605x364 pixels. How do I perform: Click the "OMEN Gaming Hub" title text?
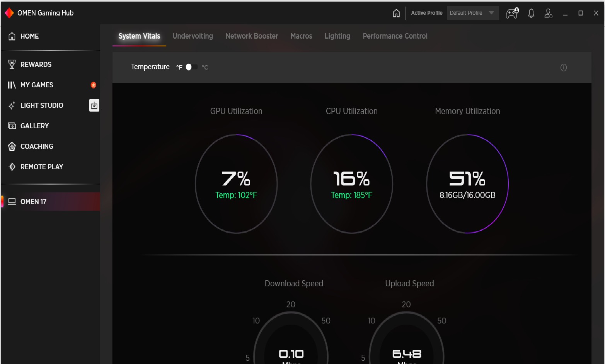pos(45,13)
